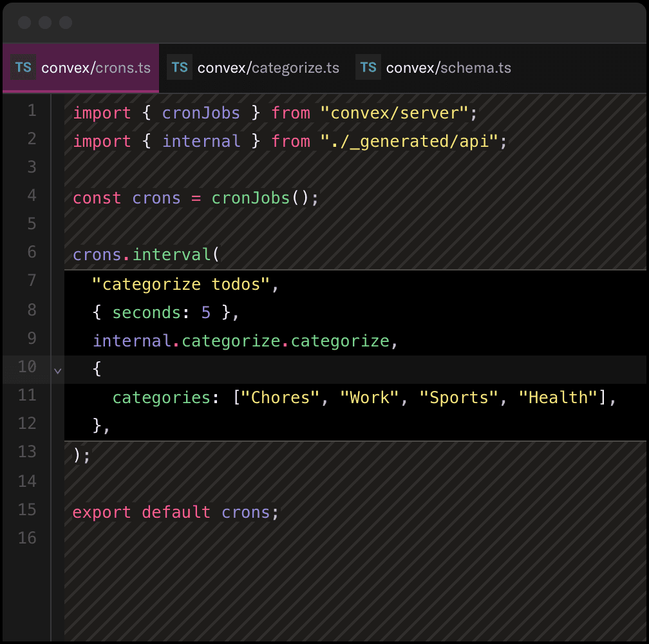Switch to the convex/categorize.ts tab

[268, 66]
